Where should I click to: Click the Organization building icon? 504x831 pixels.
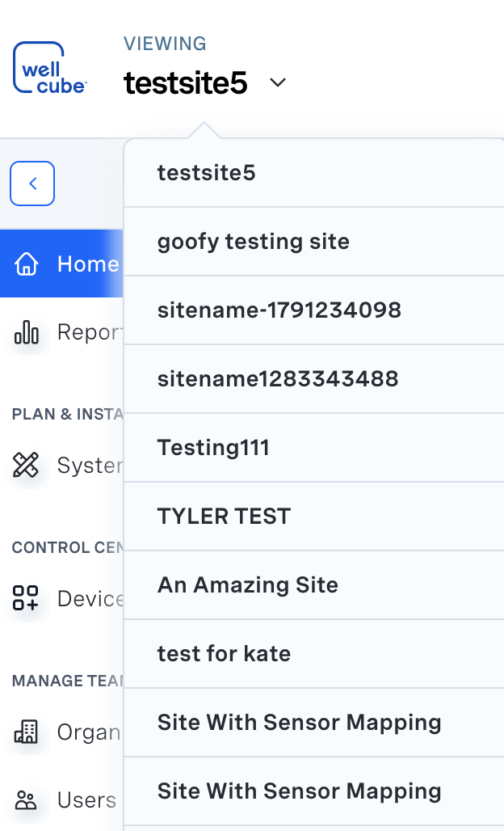click(26, 732)
